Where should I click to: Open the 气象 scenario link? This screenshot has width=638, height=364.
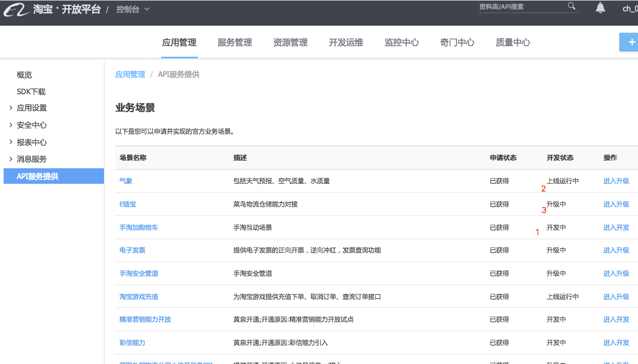click(125, 181)
